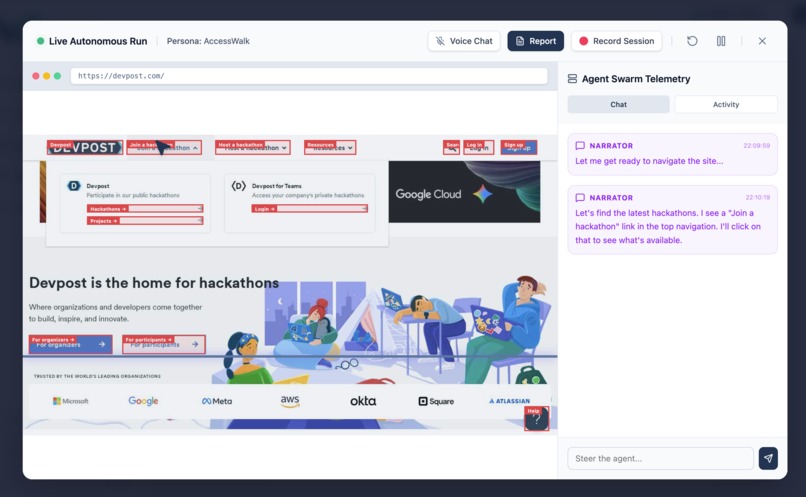
Task: Click the Sign up button
Action: (x=519, y=148)
